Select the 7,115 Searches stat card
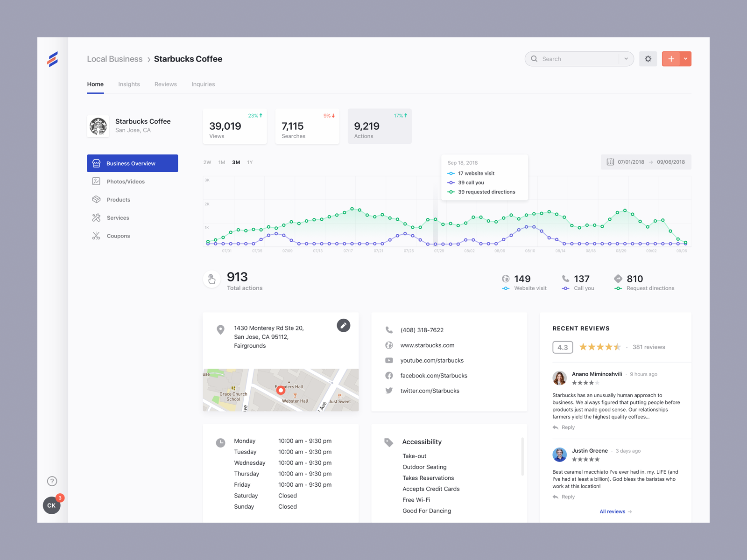This screenshot has height=560, width=747. [x=307, y=126]
